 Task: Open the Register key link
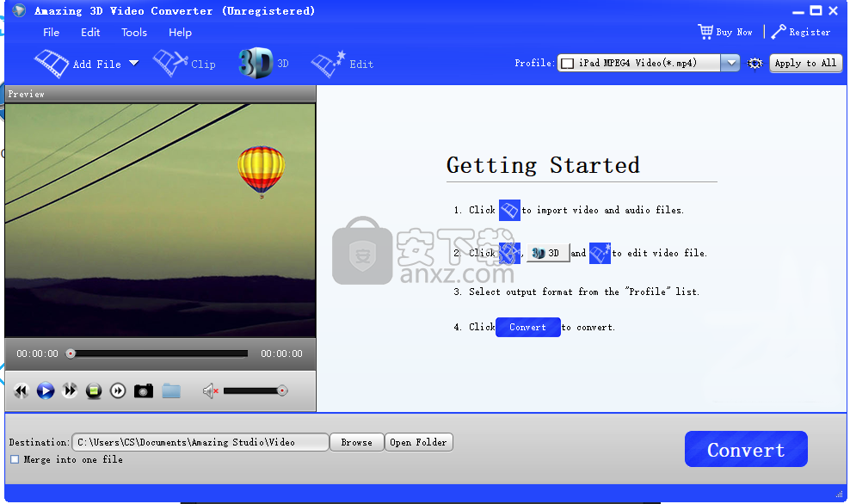(x=801, y=32)
